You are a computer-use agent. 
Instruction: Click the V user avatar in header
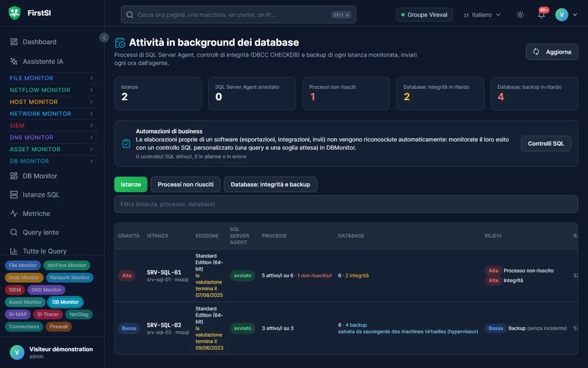562,15
